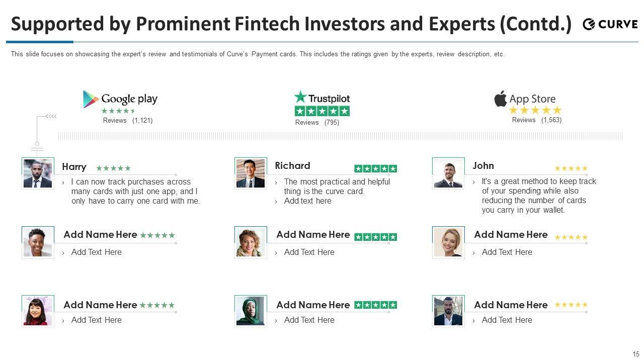Select the woman in green hijab photo
The image size is (644, 362).
tap(251, 311)
